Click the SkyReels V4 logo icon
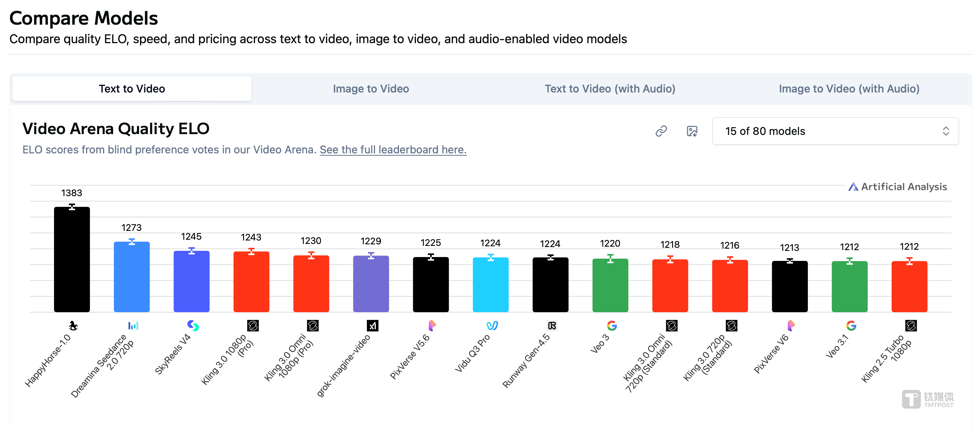980x427 pixels. (x=193, y=326)
